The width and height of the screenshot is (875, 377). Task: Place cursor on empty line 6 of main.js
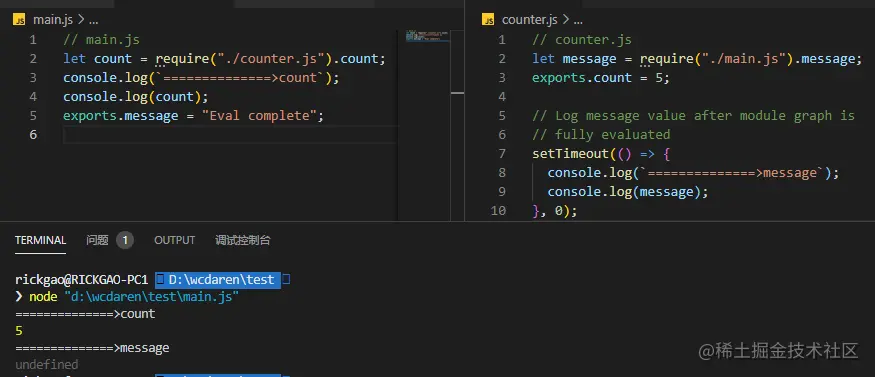coord(230,135)
